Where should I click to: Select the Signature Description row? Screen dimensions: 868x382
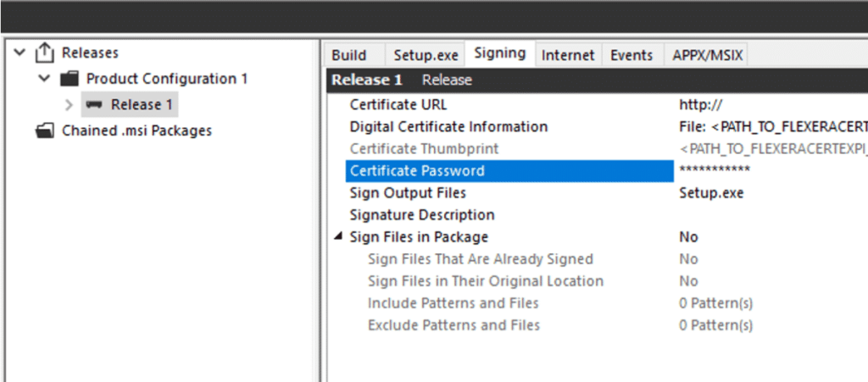422,215
